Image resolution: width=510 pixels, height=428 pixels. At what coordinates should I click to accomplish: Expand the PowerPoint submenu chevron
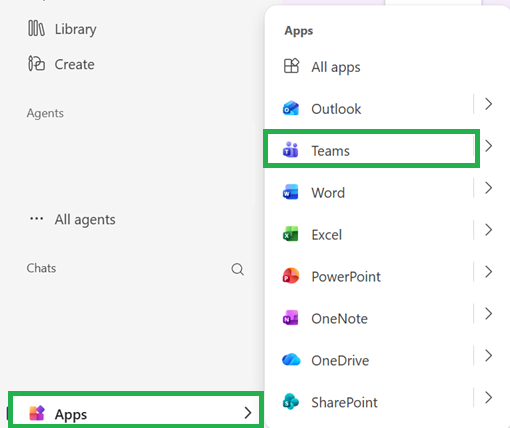pos(488,272)
